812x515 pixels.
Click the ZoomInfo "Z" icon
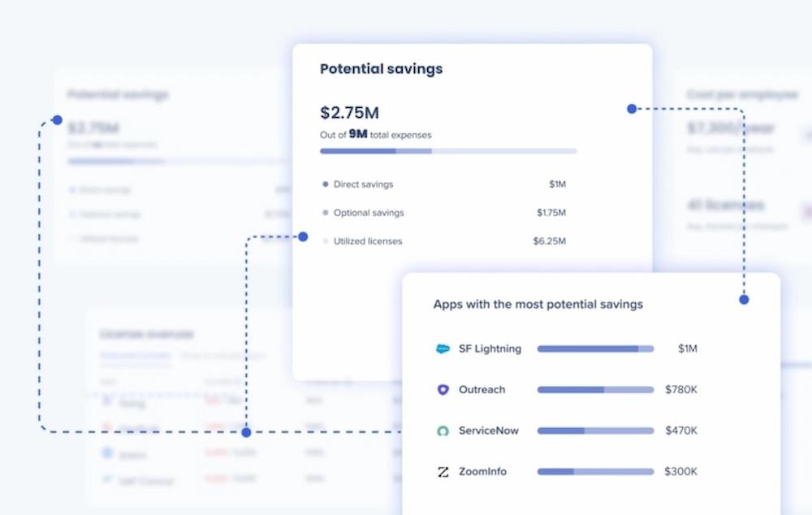(443, 471)
